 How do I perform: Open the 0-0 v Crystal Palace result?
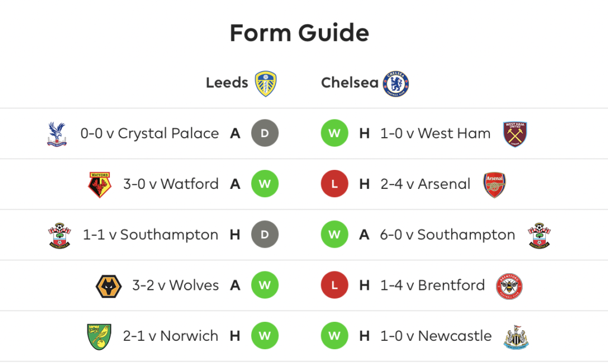pyautogui.click(x=150, y=134)
